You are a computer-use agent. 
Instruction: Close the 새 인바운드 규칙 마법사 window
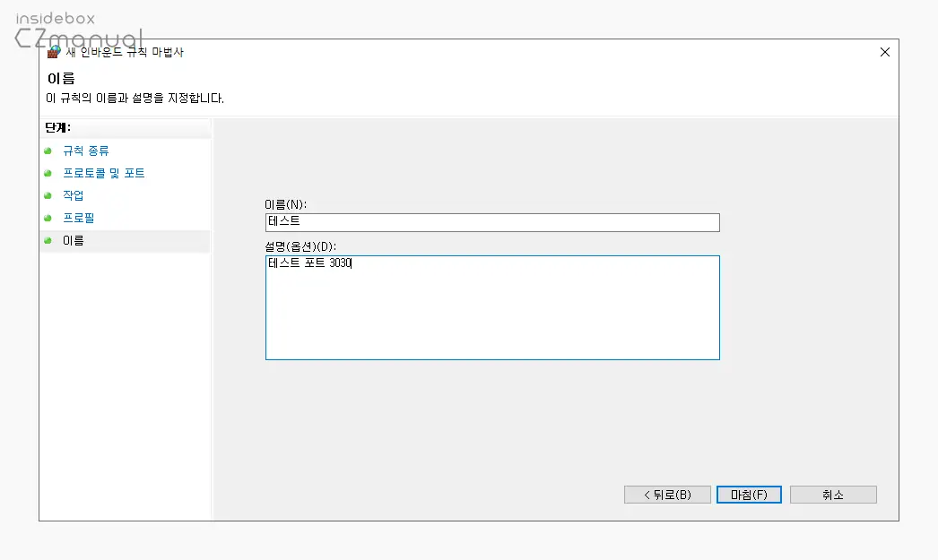tap(884, 52)
